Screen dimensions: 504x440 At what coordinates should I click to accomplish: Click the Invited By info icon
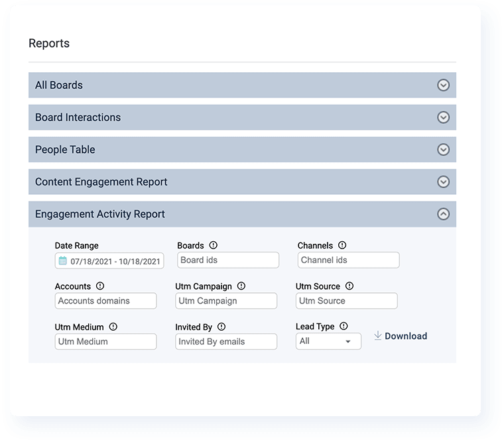(x=221, y=327)
